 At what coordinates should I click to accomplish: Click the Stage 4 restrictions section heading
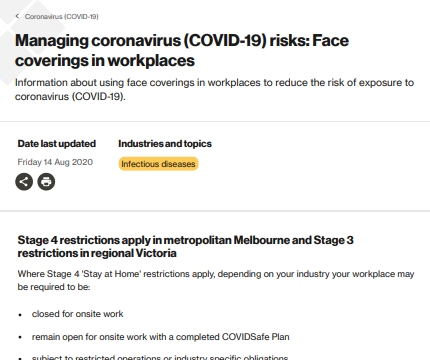(x=185, y=246)
